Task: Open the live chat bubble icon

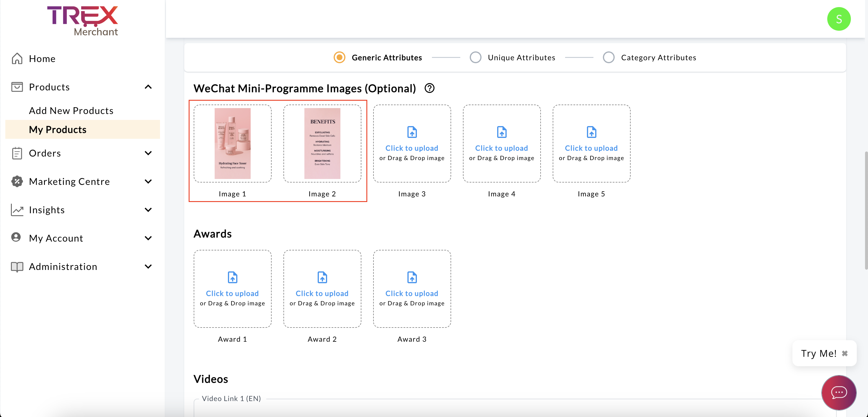Action: (x=839, y=392)
